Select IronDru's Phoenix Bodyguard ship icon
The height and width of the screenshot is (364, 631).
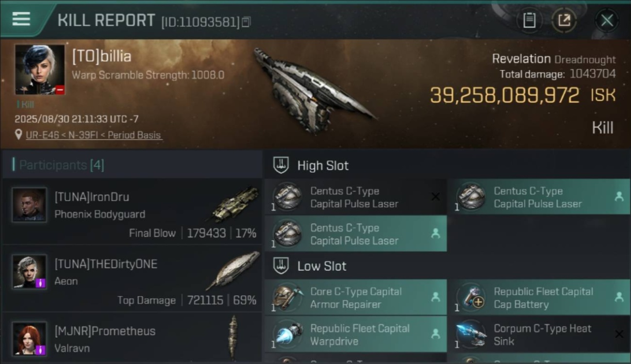coord(235,204)
